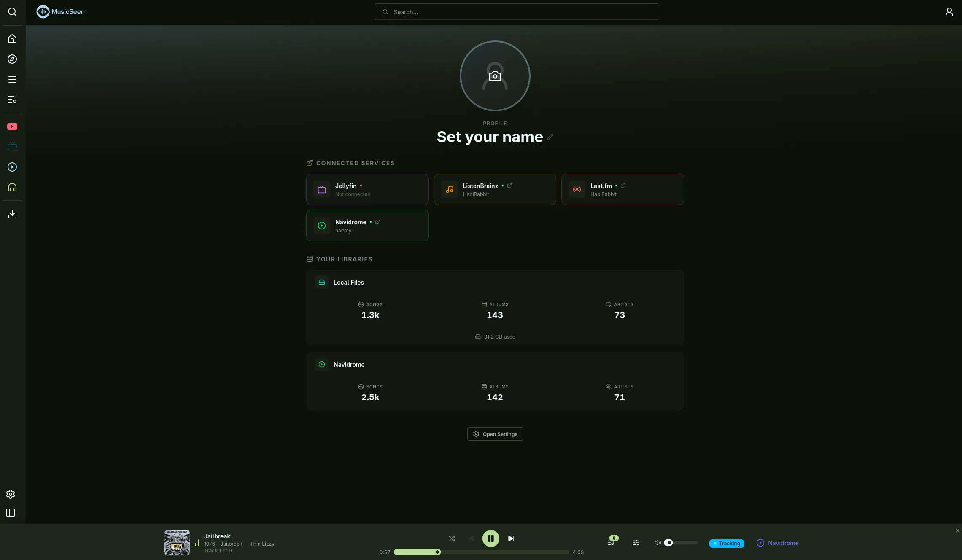Viewport: 962px width, 560px height.
Task: Mute the volume by clicking the speaker icon
Action: [x=658, y=543]
